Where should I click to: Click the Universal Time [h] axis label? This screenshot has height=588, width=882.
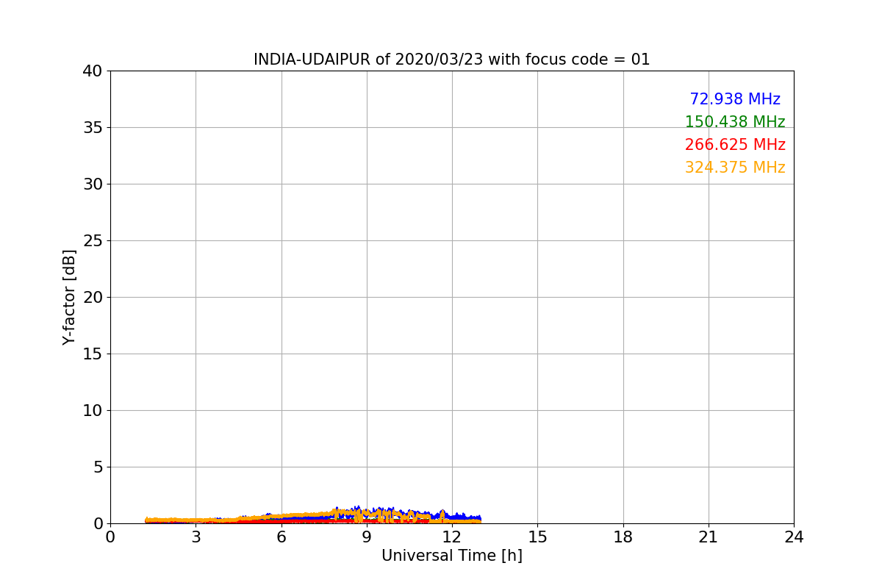[x=452, y=556]
